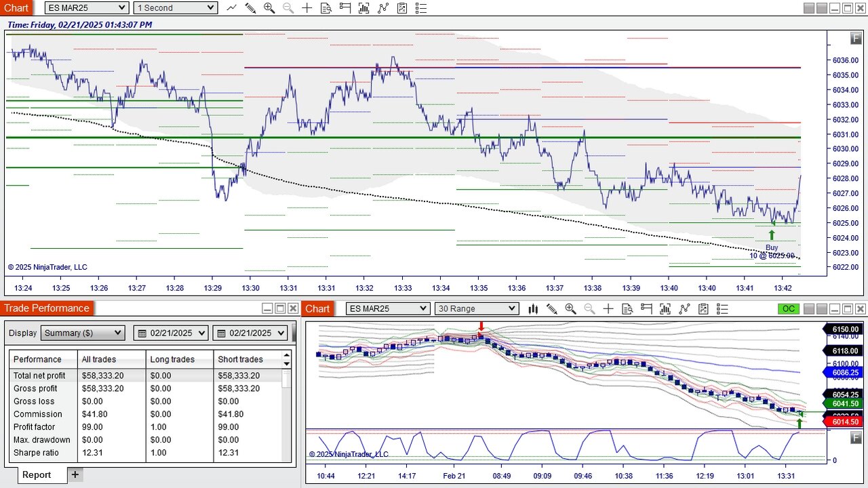Viewport: 868px width, 488px height.
Task: Click zoom out icon in top chart toolbar
Action: coord(288,8)
